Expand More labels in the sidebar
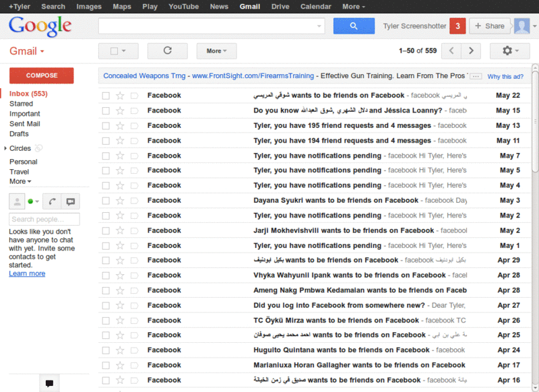 [20, 181]
